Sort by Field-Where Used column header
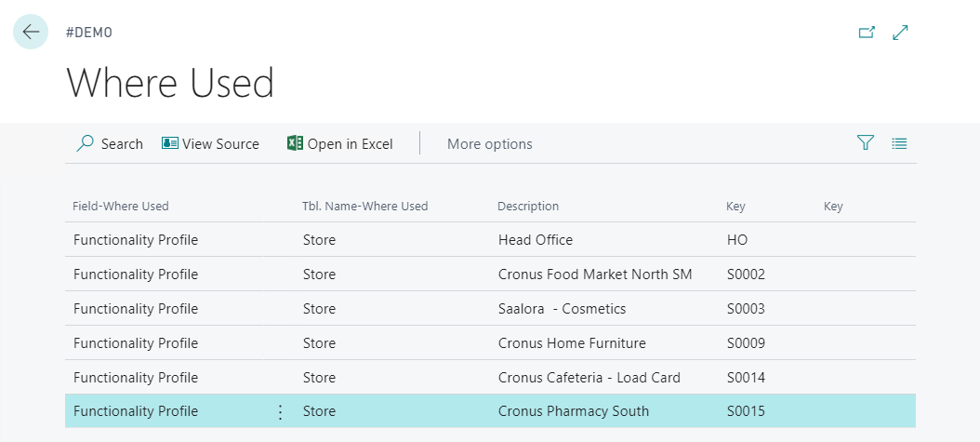The image size is (980, 442). pyautogui.click(x=121, y=206)
